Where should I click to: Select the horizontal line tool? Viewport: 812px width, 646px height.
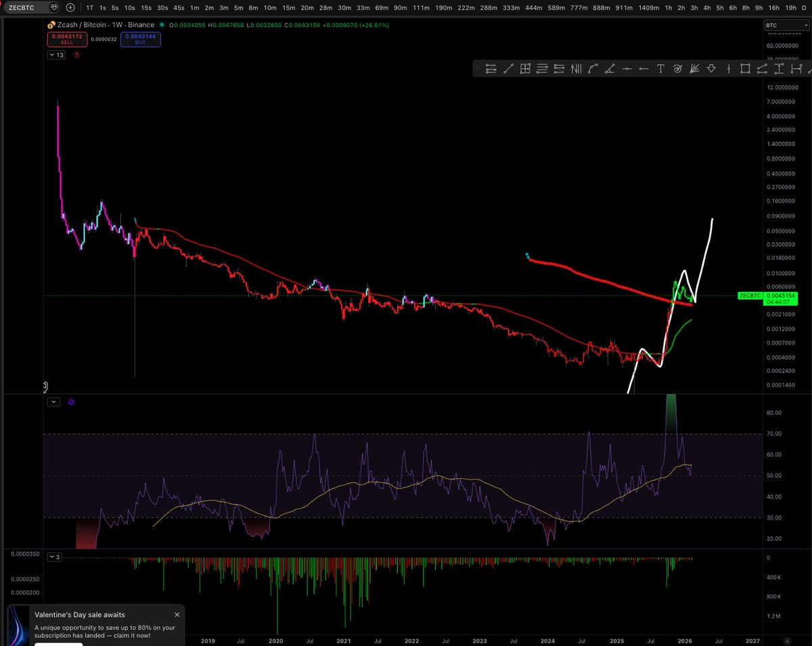[627, 68]
